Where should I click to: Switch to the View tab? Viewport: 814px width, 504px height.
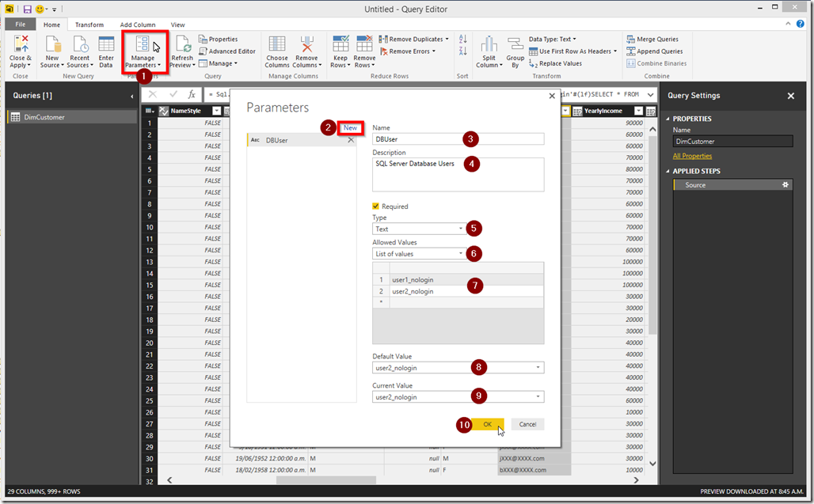coord(177,25)
